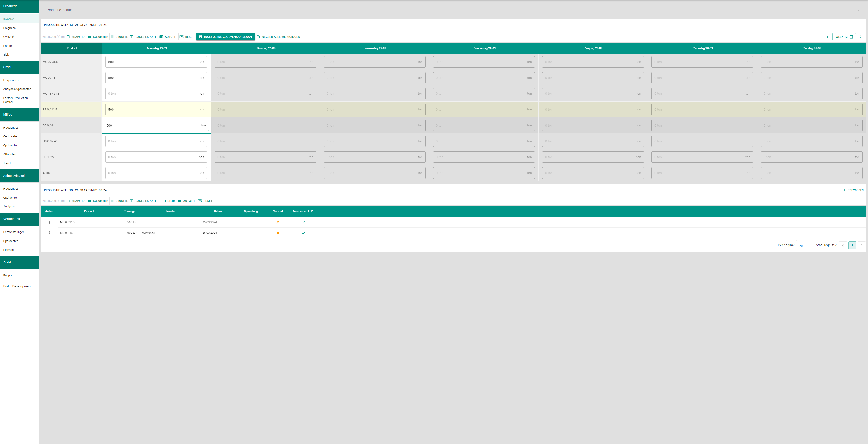Screen dimensions: 868x444
Task: Go to the next week with the right chevron
Action: [861, 37]
